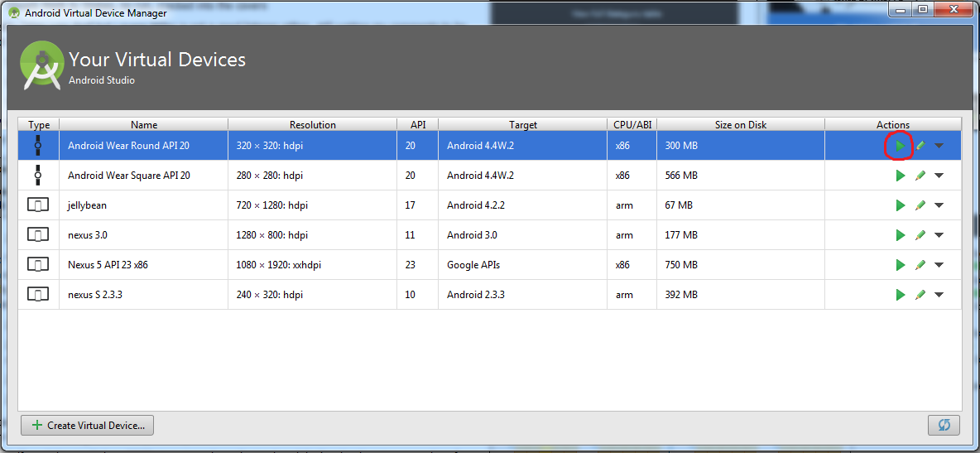The height and width of the screenshot is (453, 980).
Task: Edit the Android Wear Square API 20 device
Action: pos(920,176)
